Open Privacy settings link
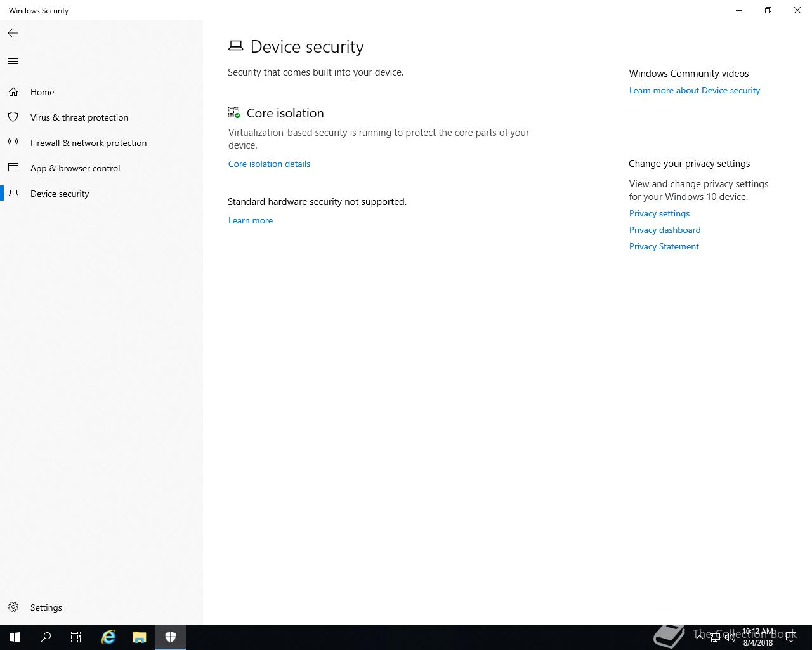 [659, 213]
